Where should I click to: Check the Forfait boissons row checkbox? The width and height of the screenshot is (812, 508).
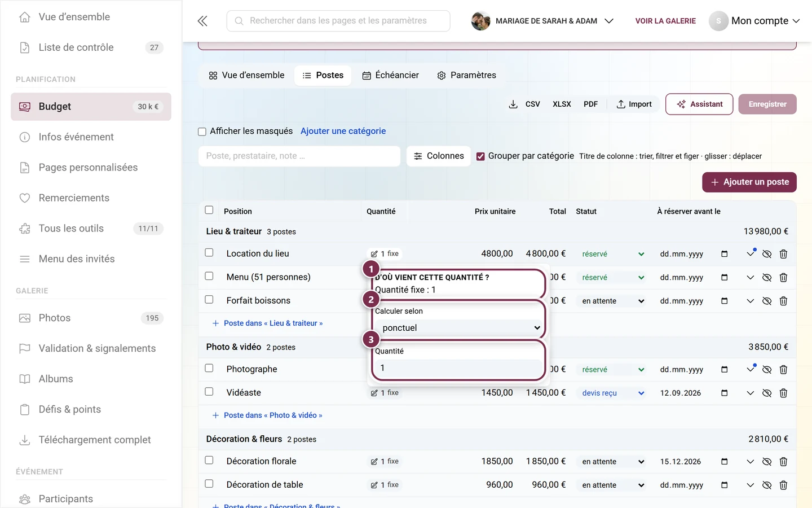pyautogui.click(x=209, y=300)
